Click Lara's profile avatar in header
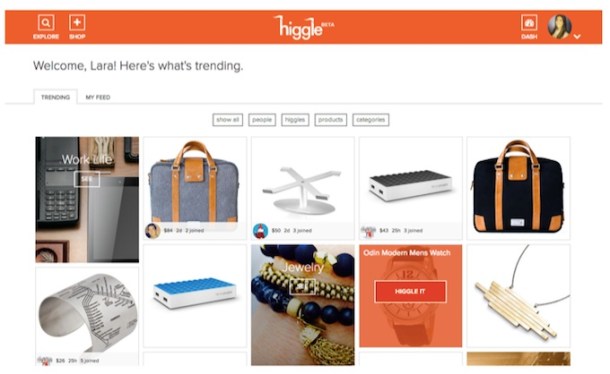 559,27
